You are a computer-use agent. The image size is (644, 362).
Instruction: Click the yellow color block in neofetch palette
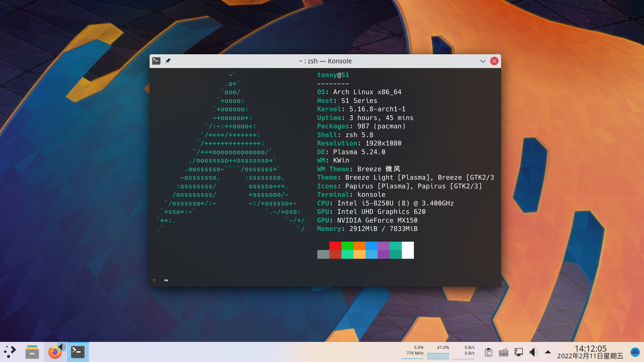(x=360, y=254)
